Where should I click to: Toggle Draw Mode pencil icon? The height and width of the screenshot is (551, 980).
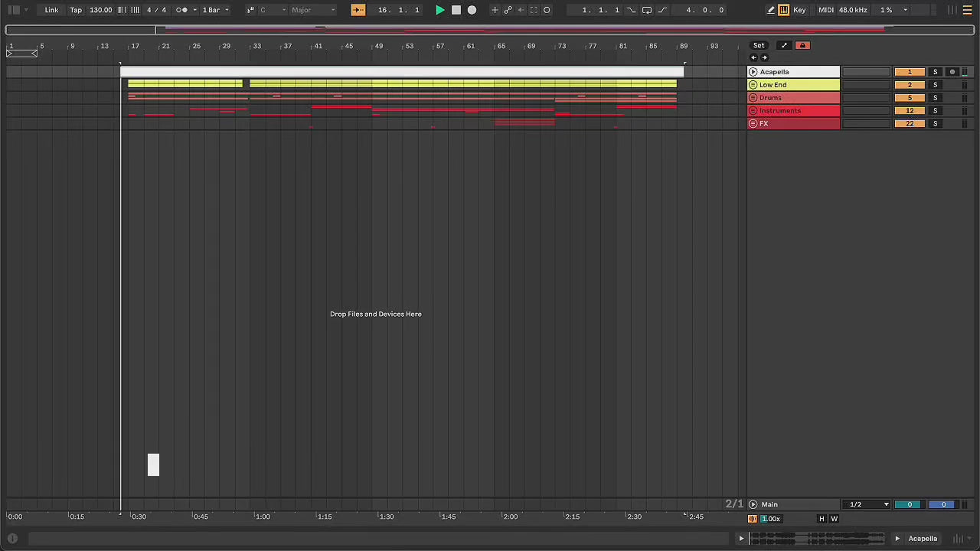pos(771,10)
